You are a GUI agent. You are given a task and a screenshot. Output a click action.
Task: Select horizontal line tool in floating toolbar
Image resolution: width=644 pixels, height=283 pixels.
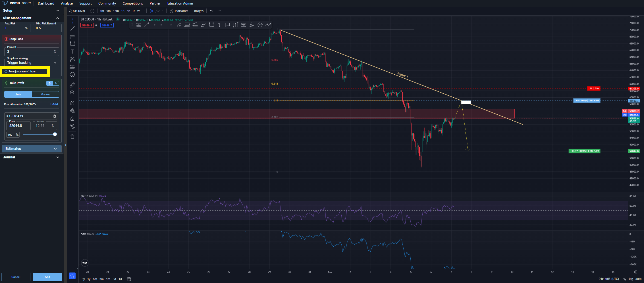155,25
